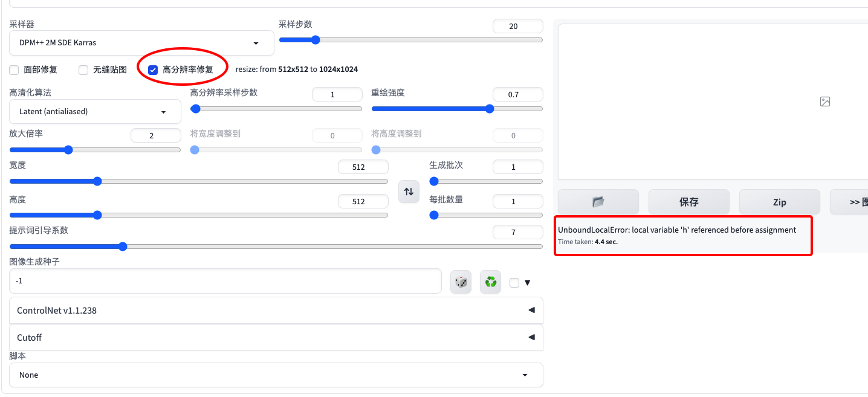The width and height of the screenshot is (868, 397).
Task: Enable the 无缝贴图 checkbox
Action: [83, 70]
